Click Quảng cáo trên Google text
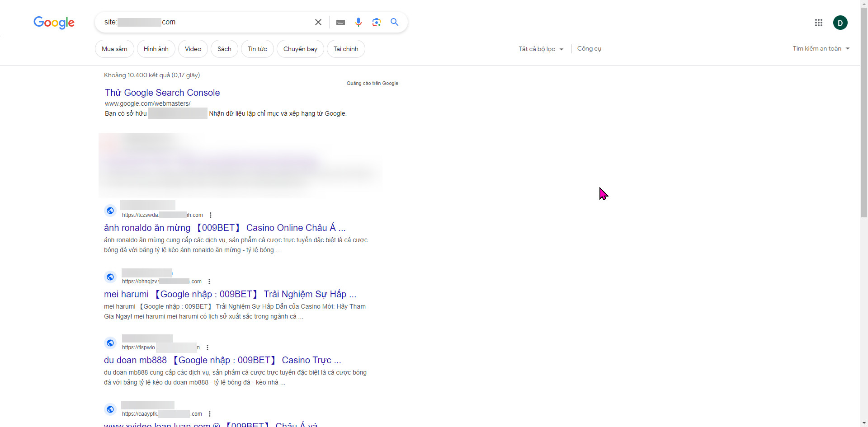Viewport: 868px width, 427px height. point(373,83)
